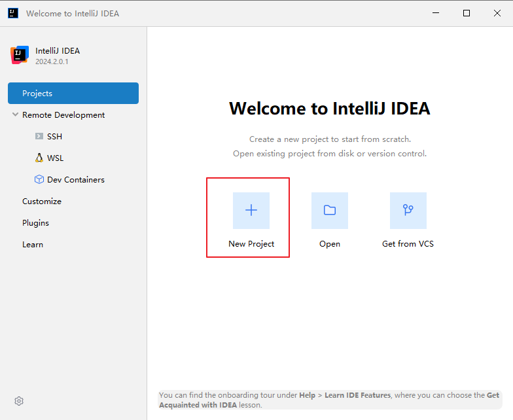Click the Dev Containers cube icon
The image size is (513, 420).
point(39,179)
